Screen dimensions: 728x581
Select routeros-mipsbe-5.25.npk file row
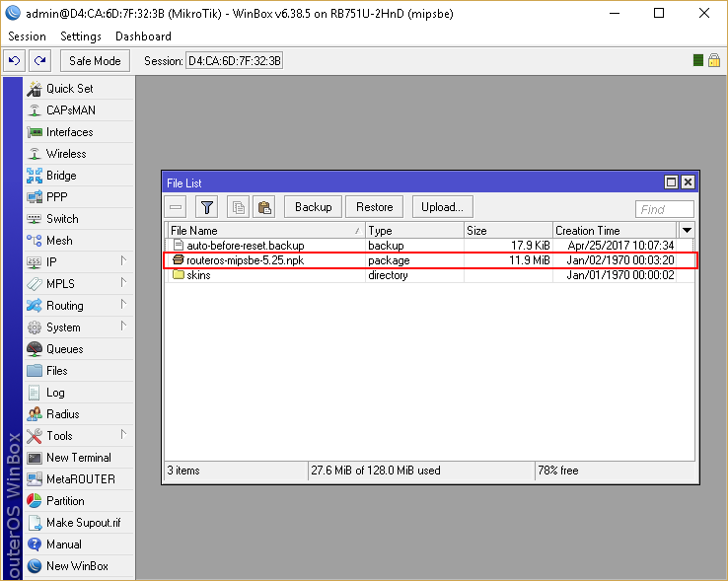(429, 260)
